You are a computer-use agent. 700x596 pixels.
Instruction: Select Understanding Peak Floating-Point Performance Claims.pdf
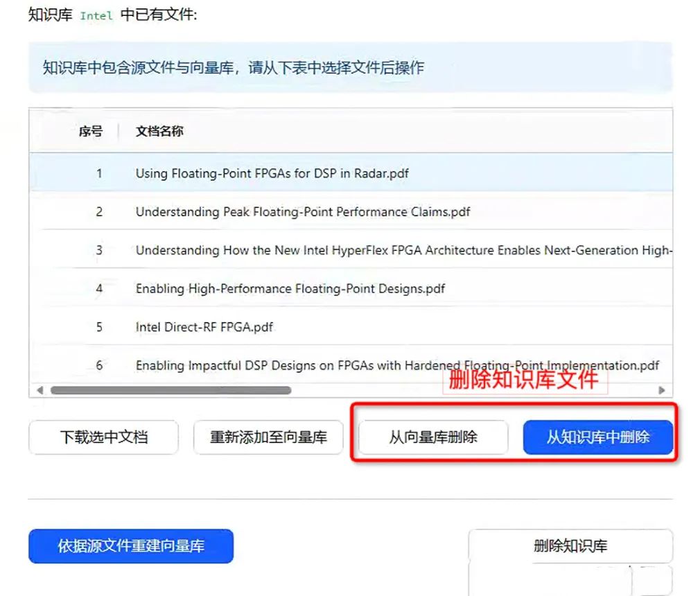click(x=351, y=211)
